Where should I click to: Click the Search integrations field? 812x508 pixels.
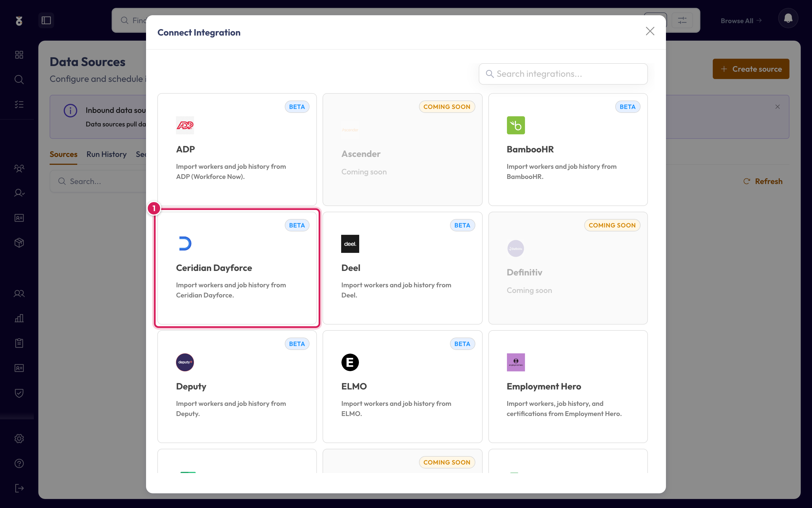point(563,74)
